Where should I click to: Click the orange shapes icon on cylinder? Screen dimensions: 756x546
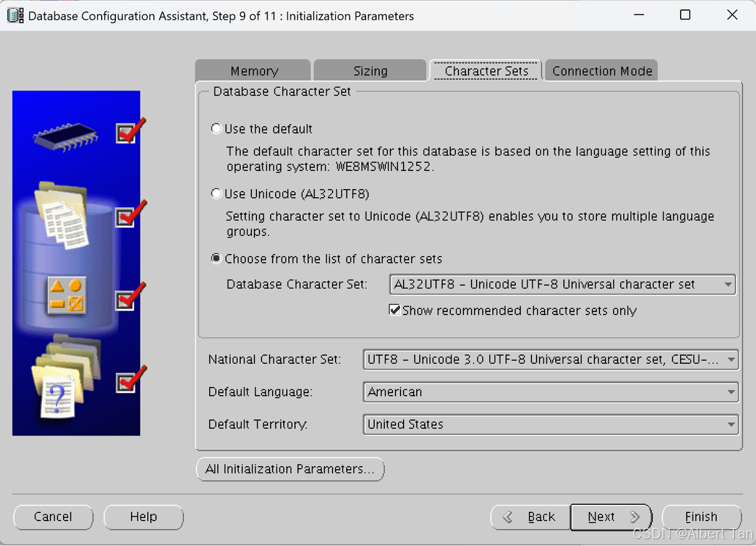point(67,296)
